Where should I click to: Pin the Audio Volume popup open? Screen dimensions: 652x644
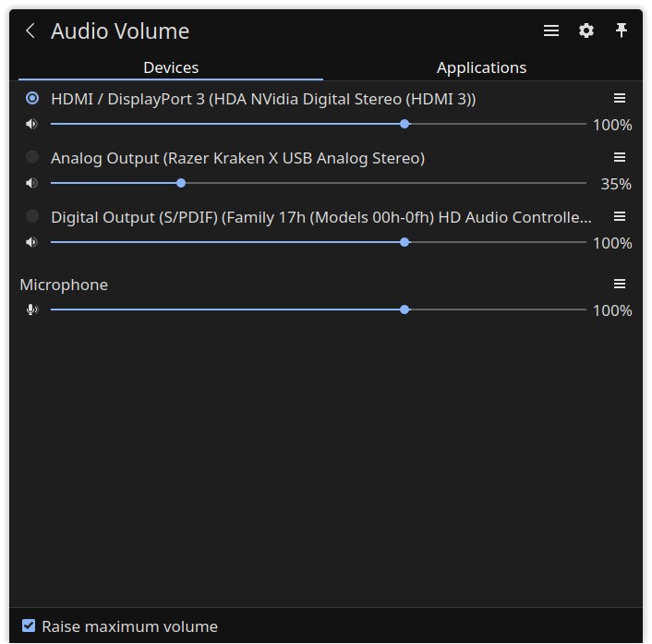pos(622,30)
